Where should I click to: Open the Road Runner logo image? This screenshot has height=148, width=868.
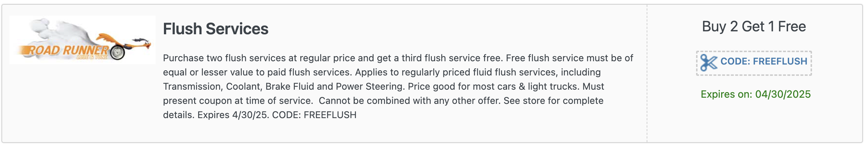coord(83,40)
